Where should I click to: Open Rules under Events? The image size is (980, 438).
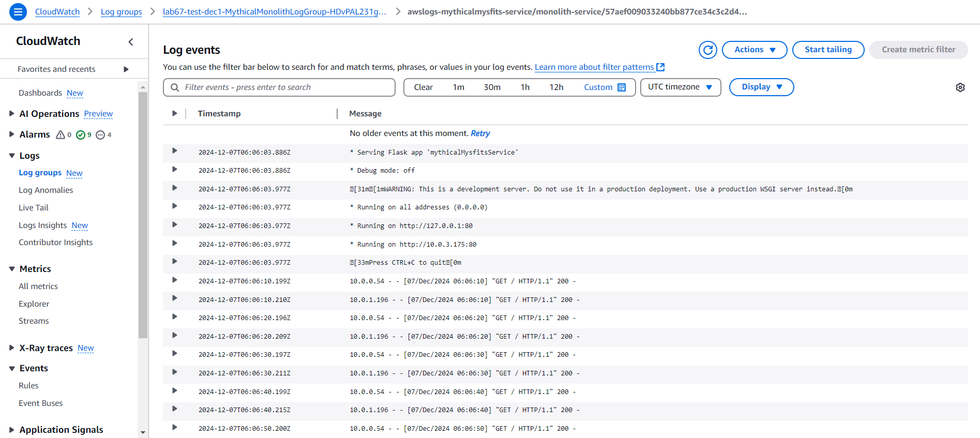pyautogui.click(x=28, y=386)
